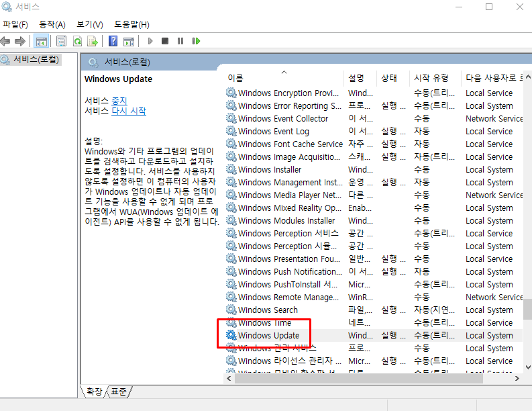Viewport: 532px width, 411px height.
Task: Click the vertical scrollbar thumb
Action: coord(527,309)
